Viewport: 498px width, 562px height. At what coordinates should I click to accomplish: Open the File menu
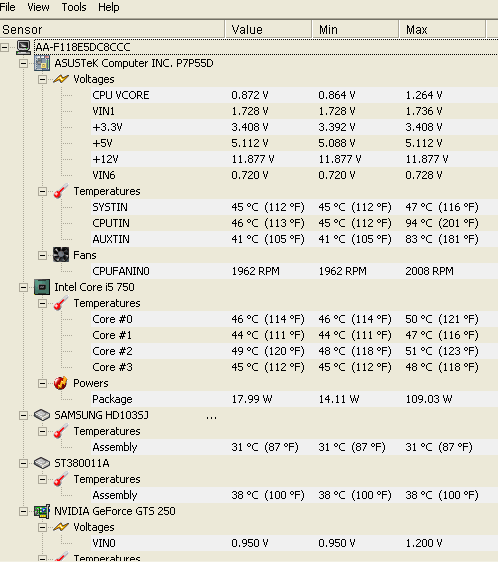coord(7,7)
